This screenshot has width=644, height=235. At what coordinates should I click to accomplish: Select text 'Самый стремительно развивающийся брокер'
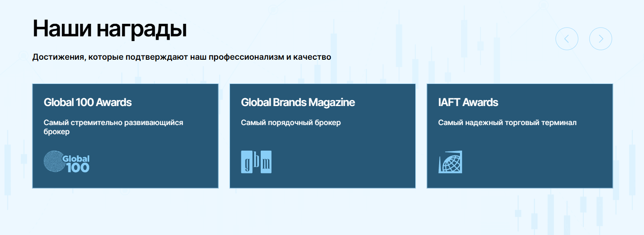point(113,127)
